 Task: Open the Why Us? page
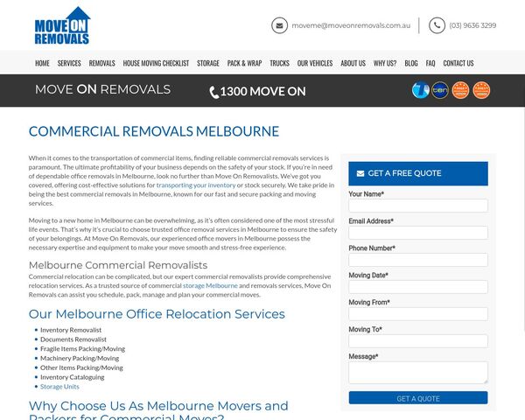[x=385, y=63]
